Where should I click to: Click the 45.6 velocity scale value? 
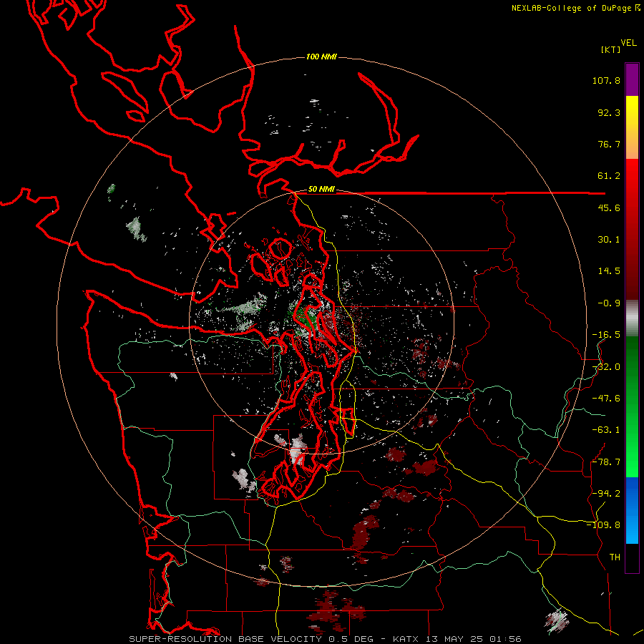[609, 208]
